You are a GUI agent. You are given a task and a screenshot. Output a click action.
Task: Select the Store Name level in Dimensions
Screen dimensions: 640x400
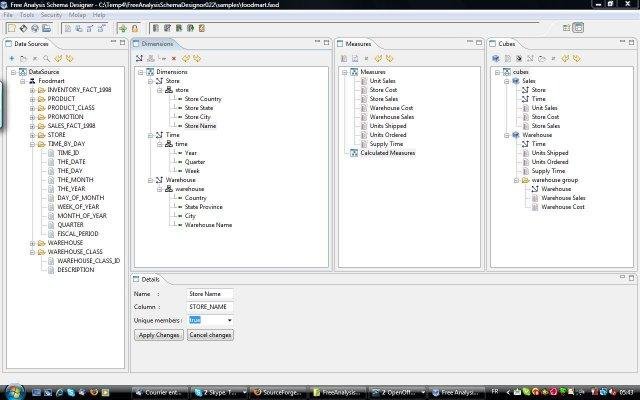click(200, 126)
